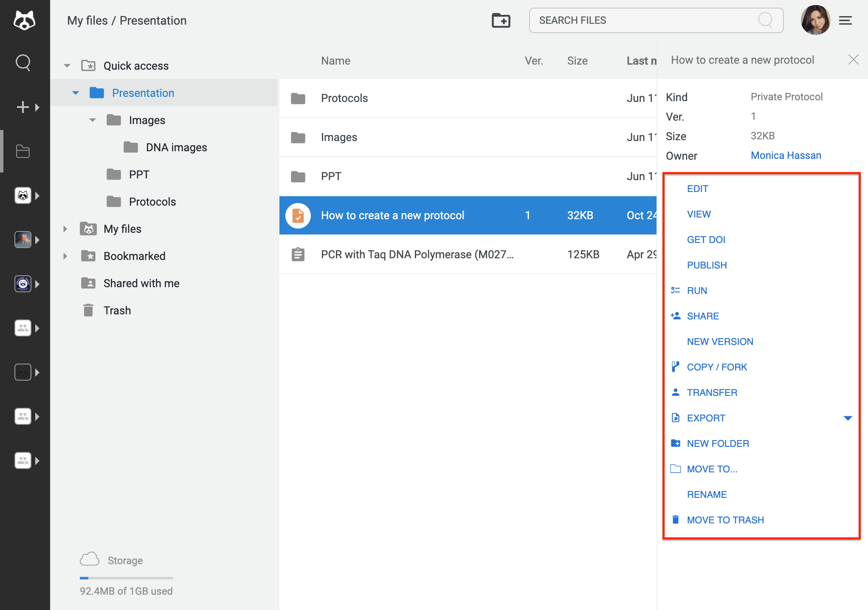The width and height of the screenshot is (868, 610).
Task: Open the search icon in the sidebar
Action: tap(23, 63)
